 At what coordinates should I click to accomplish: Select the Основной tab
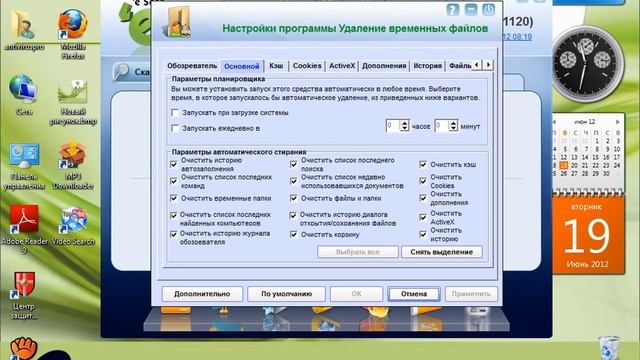coord(242,66)
